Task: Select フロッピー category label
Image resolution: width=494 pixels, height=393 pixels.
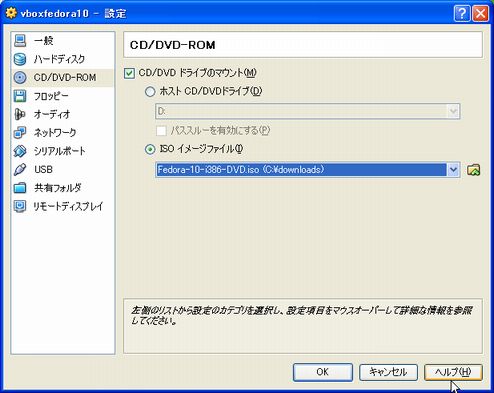Action: point(51,96)
